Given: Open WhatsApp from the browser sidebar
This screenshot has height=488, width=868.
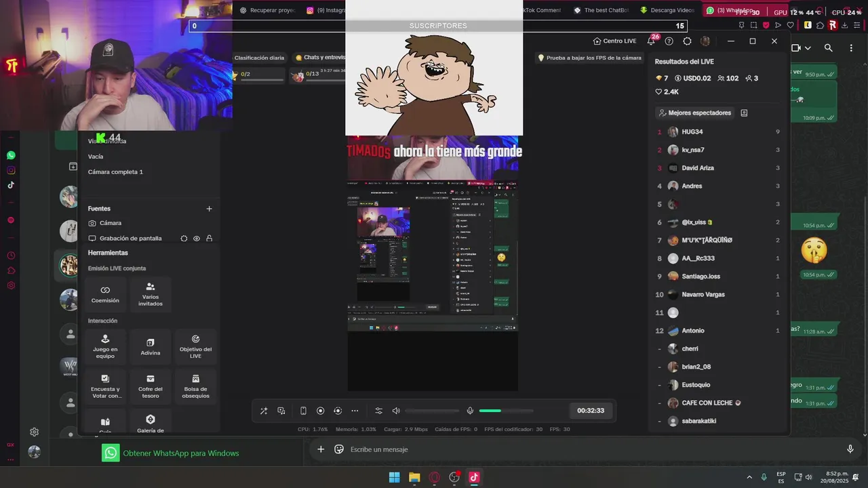Looking at the screenshot, I should pos(11,155).
